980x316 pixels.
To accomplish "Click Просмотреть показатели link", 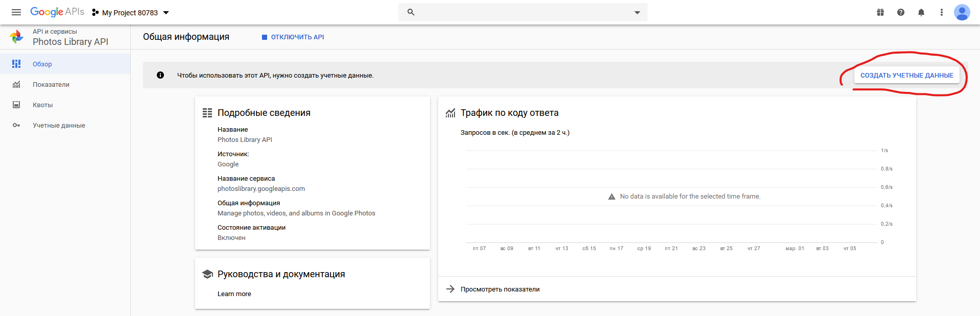I will (500, 289).
